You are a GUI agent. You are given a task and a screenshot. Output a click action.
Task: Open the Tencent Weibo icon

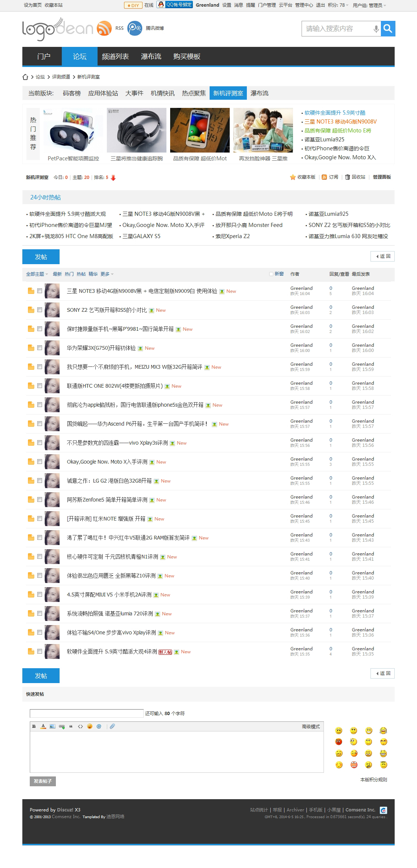tap(135, 28)
